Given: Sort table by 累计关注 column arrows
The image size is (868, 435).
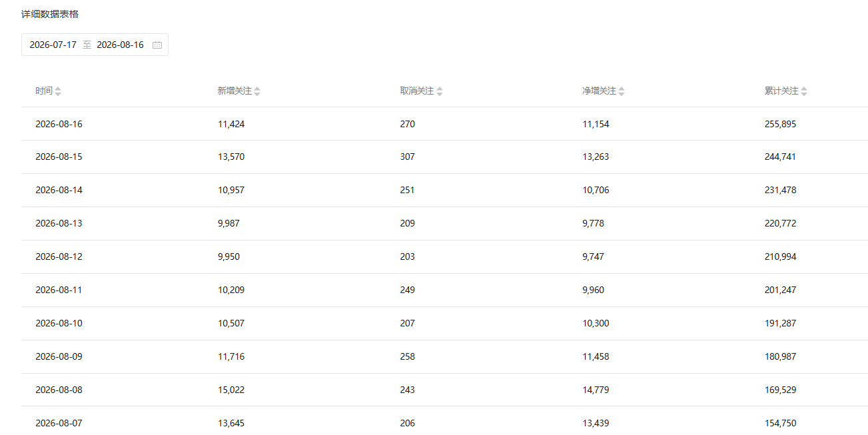Looking at the screenshot, I should (804, 91).
